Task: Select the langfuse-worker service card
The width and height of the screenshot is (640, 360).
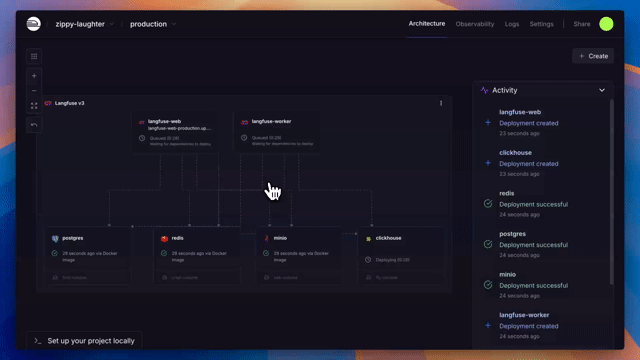Action: (x=277, y=132)
